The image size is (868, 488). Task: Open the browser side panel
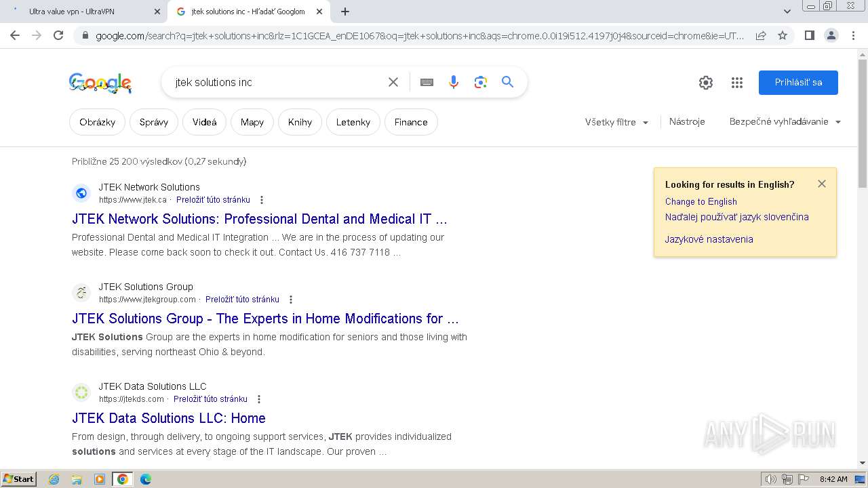809,35
